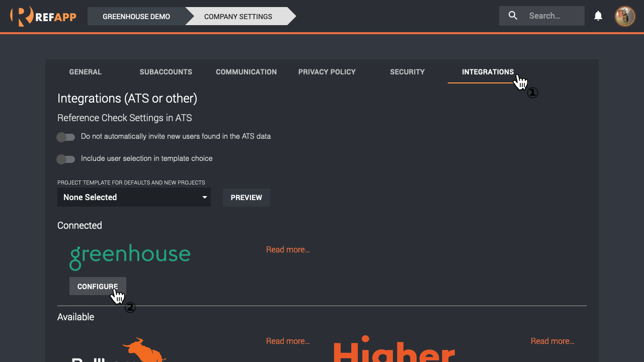
Task: Go to the Security tab
Action: (408, 72)
